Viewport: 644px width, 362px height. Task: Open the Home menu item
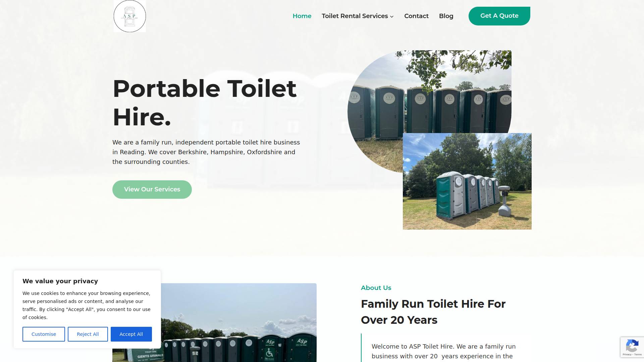(302, 16)
